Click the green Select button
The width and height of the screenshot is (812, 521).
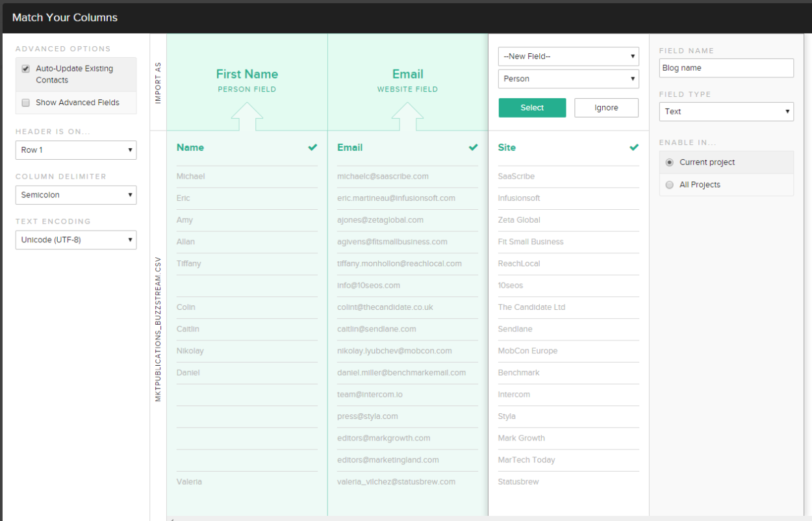click(x=532, y=107)
